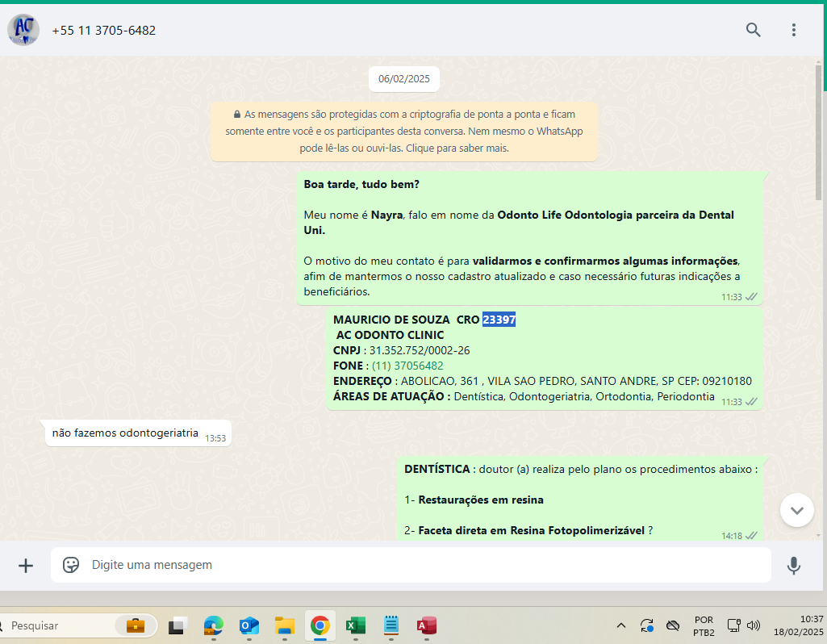Search within the WhatsApp conversation
The height and width of the screenshot is (644, 827).
(x=753, y=30)
